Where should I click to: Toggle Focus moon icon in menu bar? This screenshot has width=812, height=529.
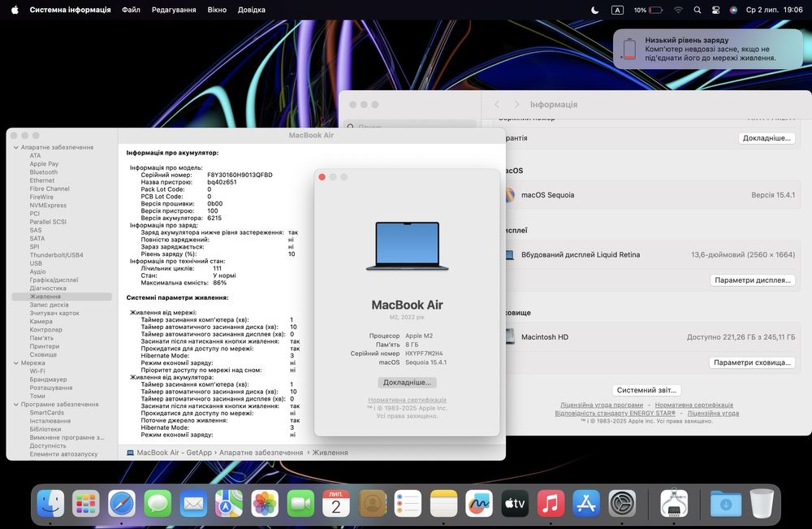tap(595, 10)
